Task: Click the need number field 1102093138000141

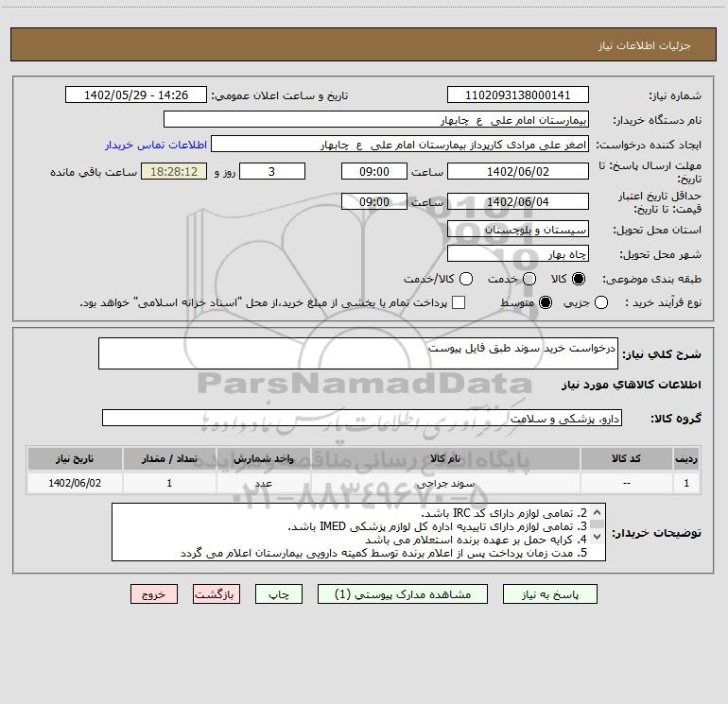Action: tap(518, 95)
